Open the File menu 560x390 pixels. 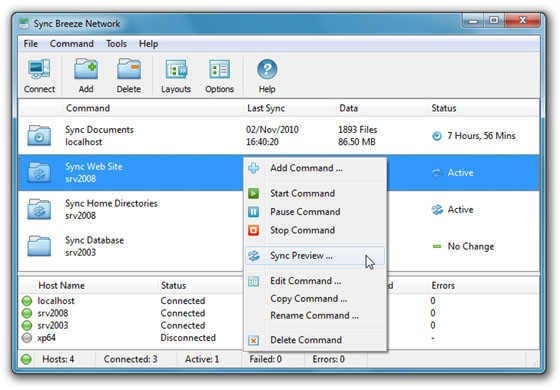(31, 44)
